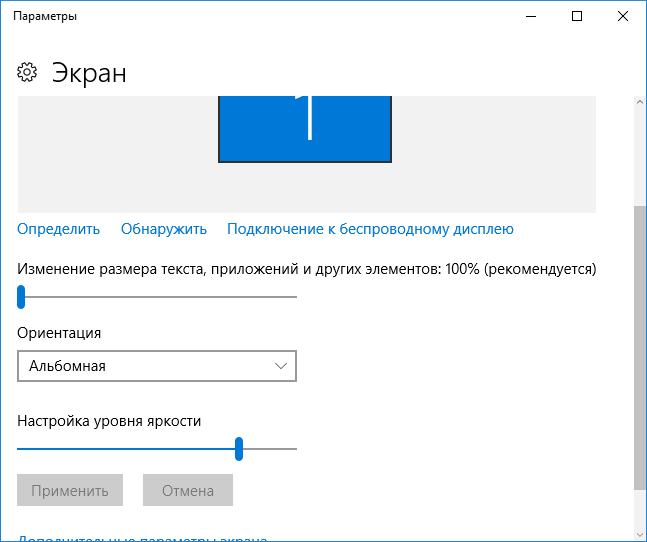Click the text size scaling slider handle
647x542 pixels.
(x=21, y=297)
